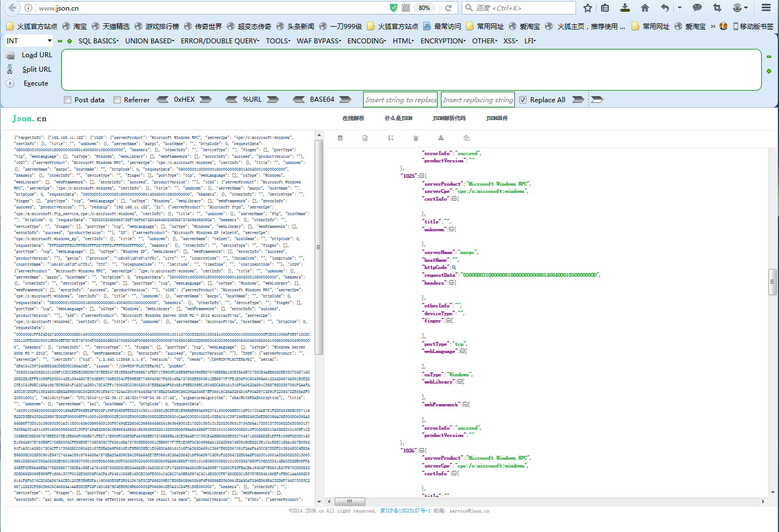Screen dimensions: 779x532
Task: Click the 80% zoom level indicator
Action: point(424,8)
